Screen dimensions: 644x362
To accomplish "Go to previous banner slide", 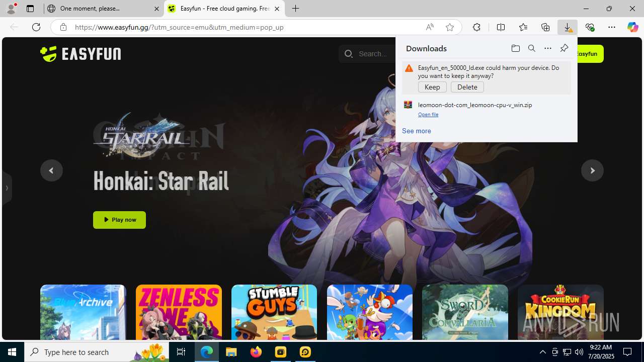I will click(x=51, y=170).
